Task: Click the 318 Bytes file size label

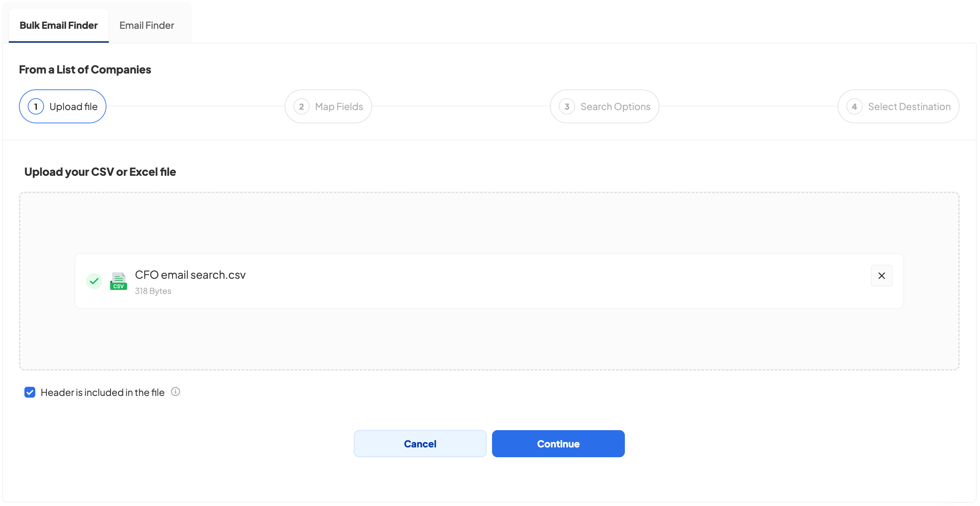Action: (x=153, y=291)
